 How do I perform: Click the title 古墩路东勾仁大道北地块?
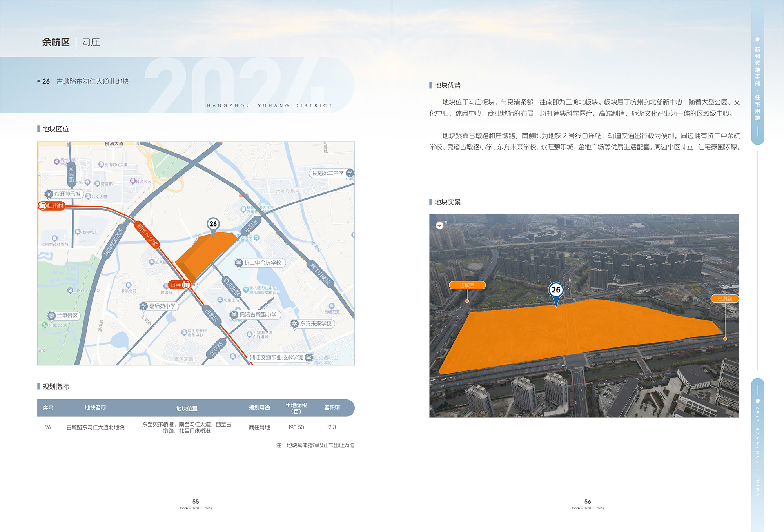coord(93,81)
